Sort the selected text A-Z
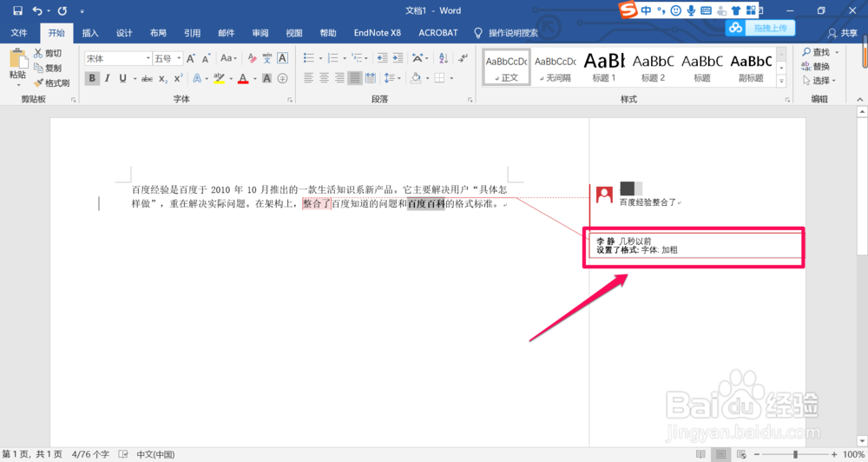 point(444,58)
